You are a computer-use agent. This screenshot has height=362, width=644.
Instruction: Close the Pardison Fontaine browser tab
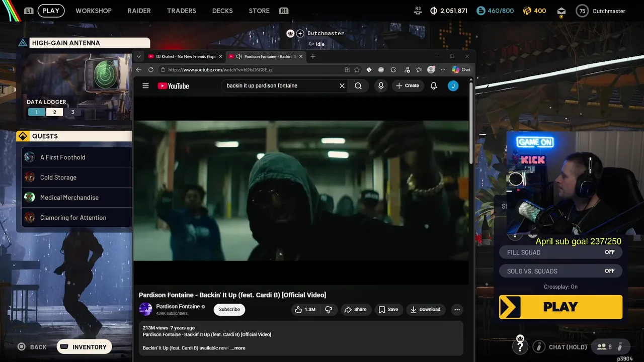pos(301,56)
